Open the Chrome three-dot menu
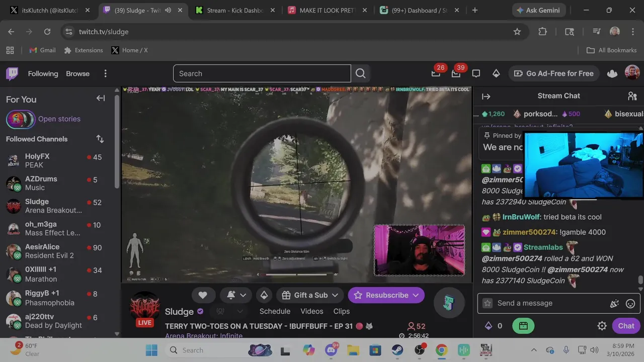Image resolution: width=644 pixels, height=362 pixels. click(632, 32)
